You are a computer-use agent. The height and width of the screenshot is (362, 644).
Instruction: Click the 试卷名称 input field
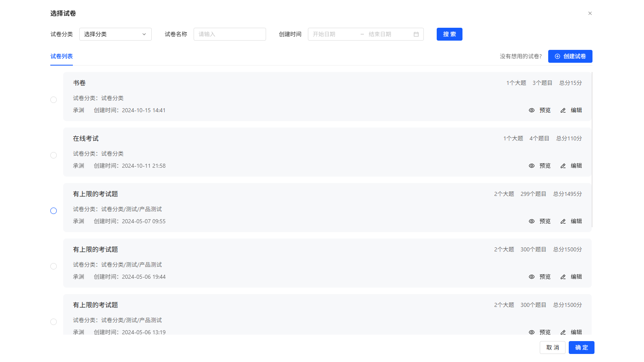[229, 34]
